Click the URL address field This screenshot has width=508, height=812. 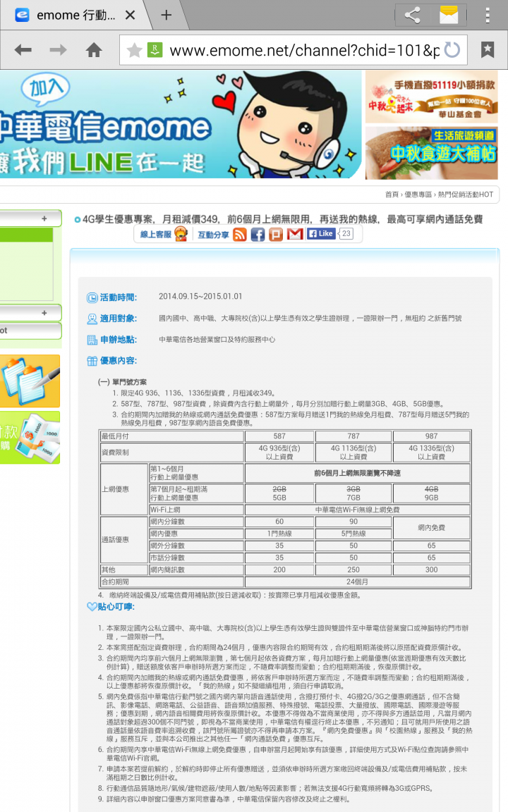tap(304, 50)
